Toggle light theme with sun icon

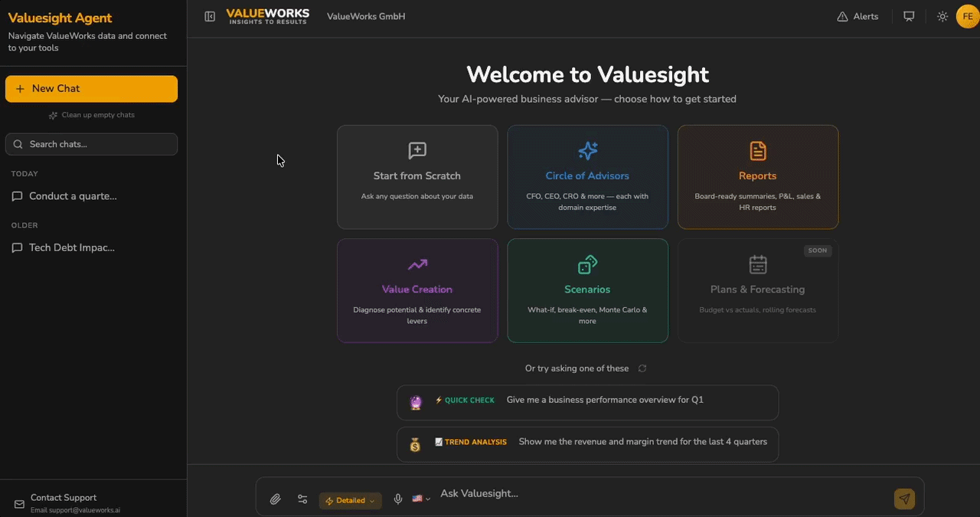pos(942,16)
